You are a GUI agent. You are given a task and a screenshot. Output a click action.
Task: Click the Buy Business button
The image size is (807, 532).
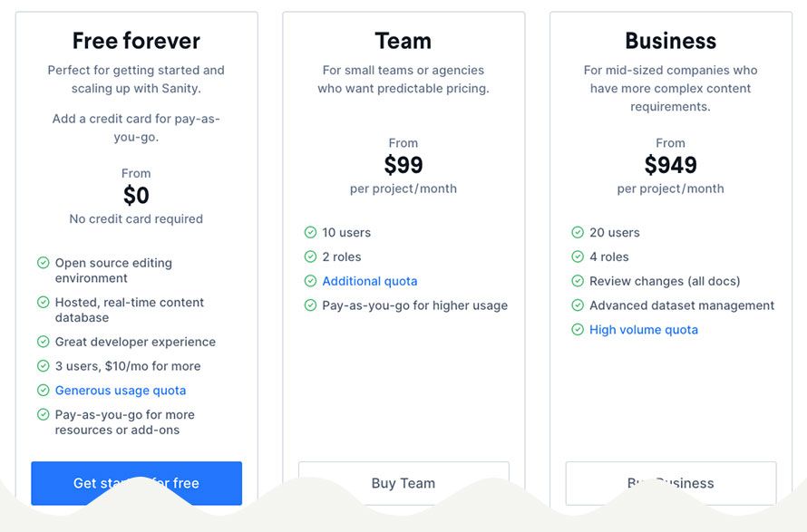[671, 483]
